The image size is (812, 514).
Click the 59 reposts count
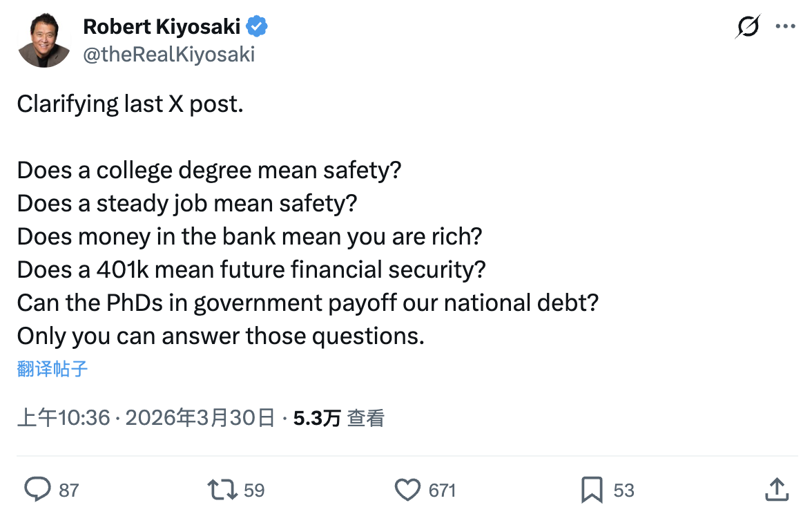254,491
